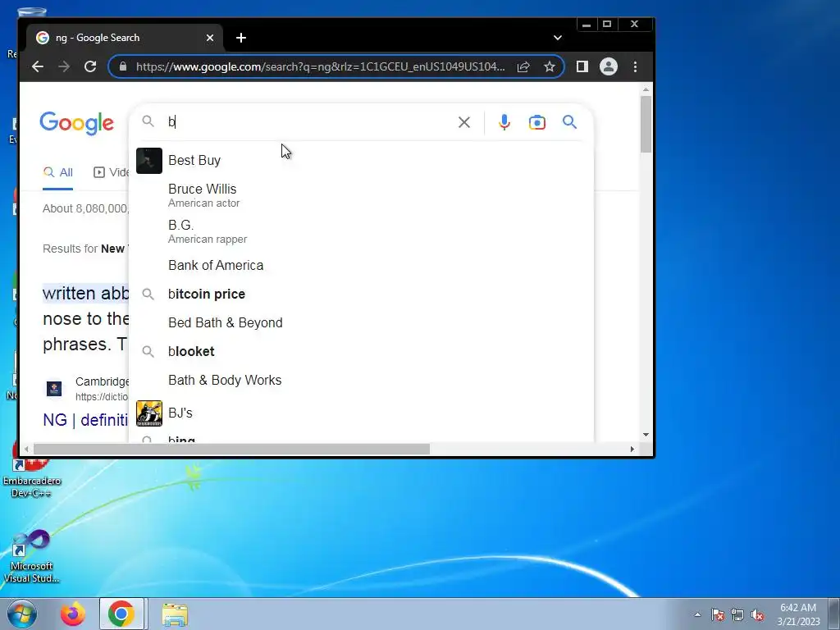Select the 'ng - Google Search' tab
The image size is (840, 630).
click(x=125, y=38)
